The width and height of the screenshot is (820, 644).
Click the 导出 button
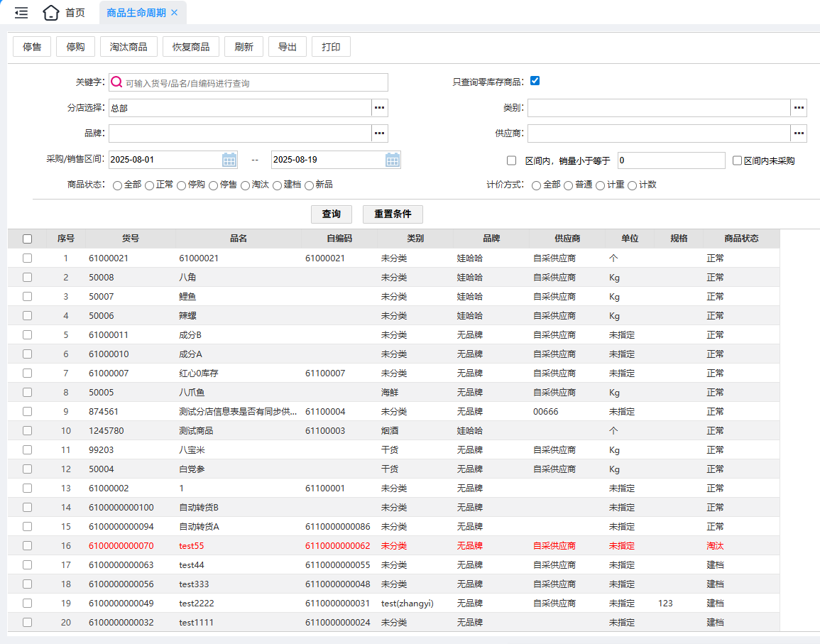(x=287, y=47)
